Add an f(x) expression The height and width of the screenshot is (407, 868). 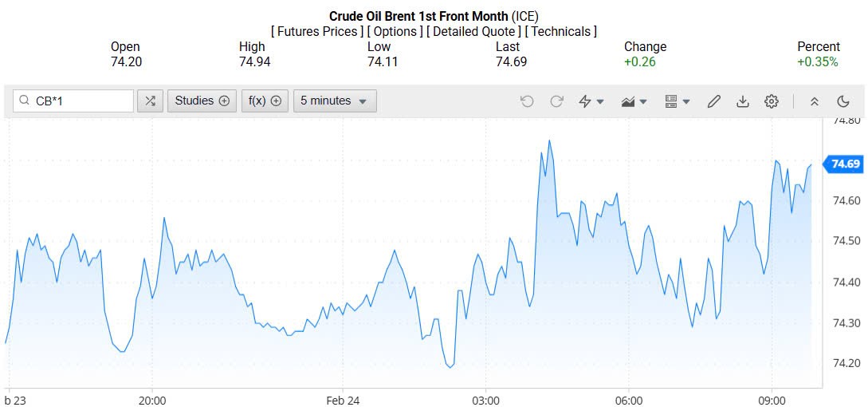click(265, 101)
